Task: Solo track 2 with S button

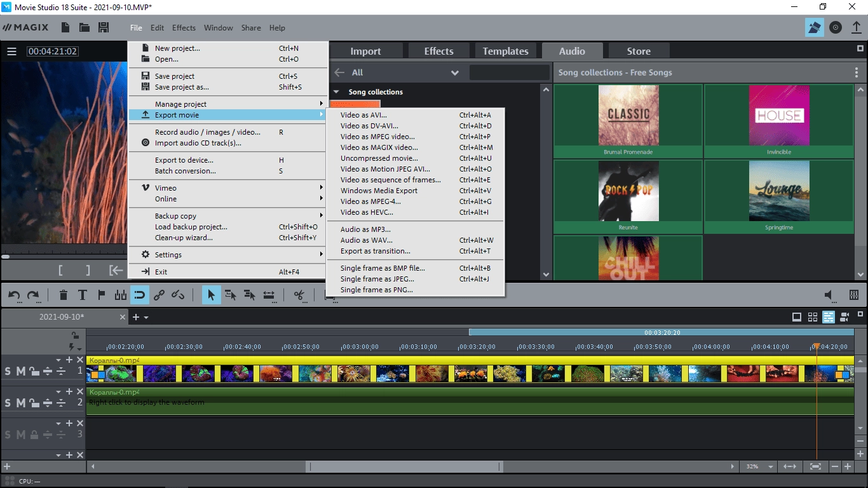Action: pos(8,403)
